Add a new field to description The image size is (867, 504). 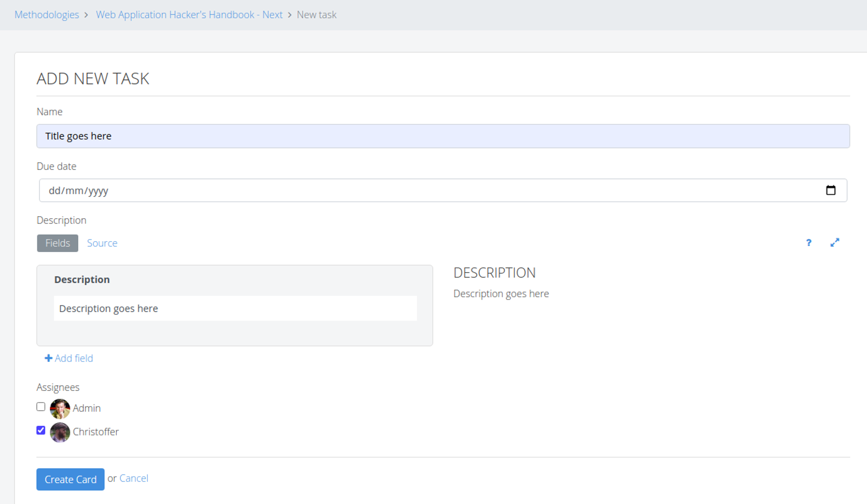point(69,358)
